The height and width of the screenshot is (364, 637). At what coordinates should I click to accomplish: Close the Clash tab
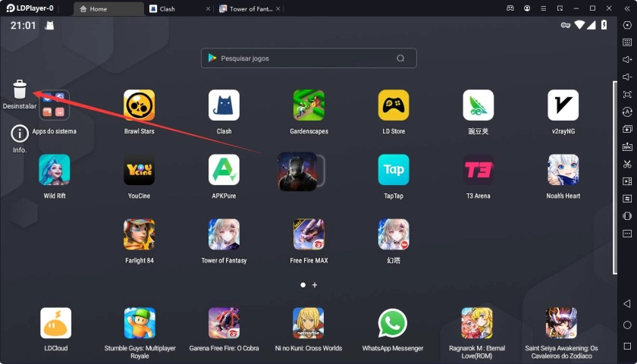click(x=208, y=9)
